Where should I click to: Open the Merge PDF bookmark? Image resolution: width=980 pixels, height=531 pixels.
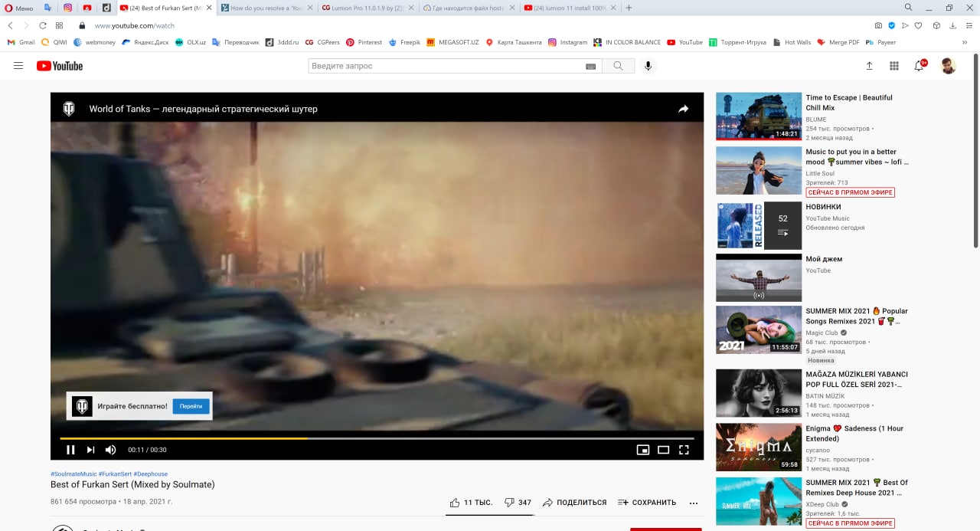tap(838, 42)
